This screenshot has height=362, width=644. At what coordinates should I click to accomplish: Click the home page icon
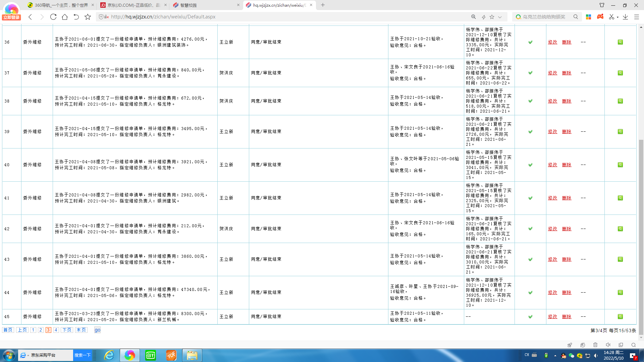click(x=65, y=17)
